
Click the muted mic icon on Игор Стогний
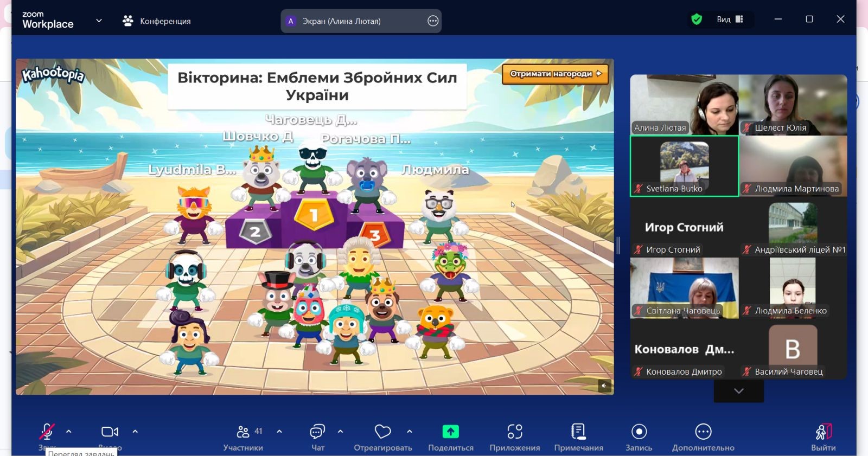pyautogui.click(x=639, y=250)
